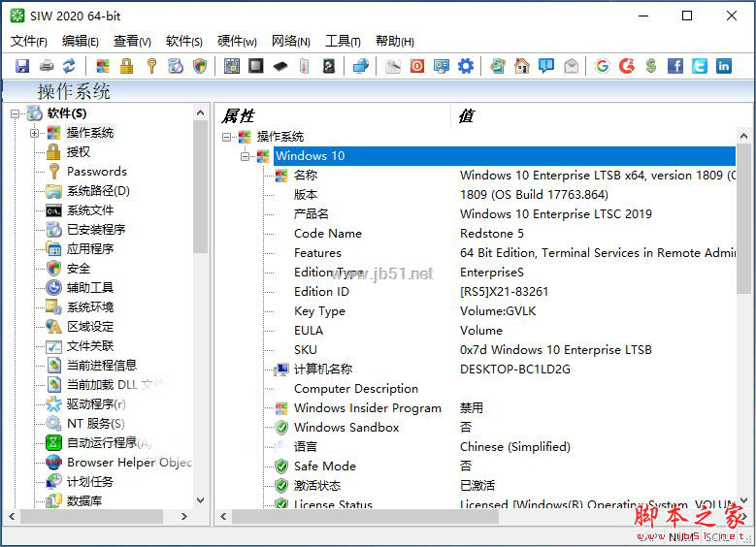756x547 pixels.
Task: Select 当前进程信息 in the tree
Action: click(x=102, y=366)
